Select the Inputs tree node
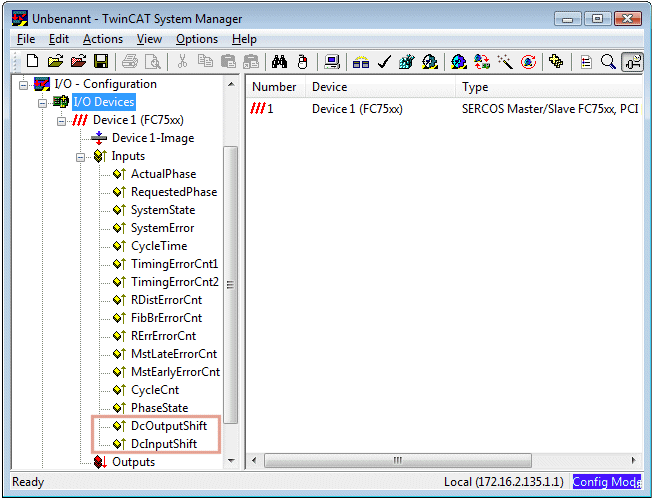 tap(128, 156)
